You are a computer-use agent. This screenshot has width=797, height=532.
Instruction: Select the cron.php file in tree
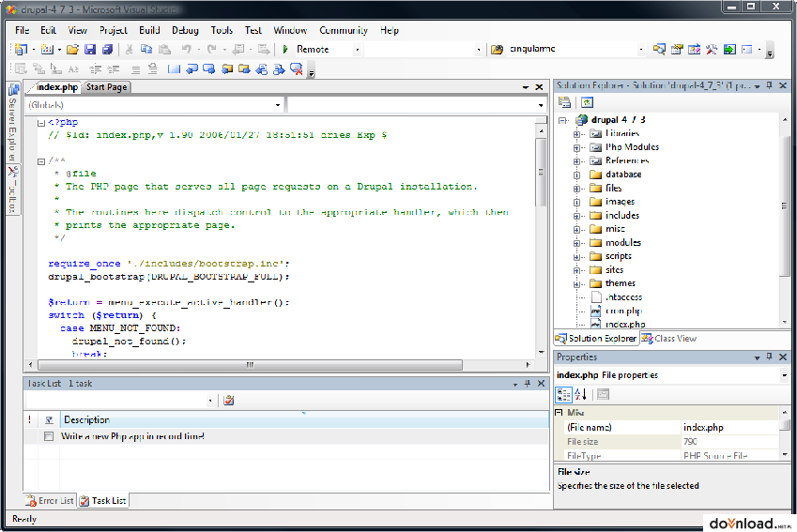[x=623, y=311]
